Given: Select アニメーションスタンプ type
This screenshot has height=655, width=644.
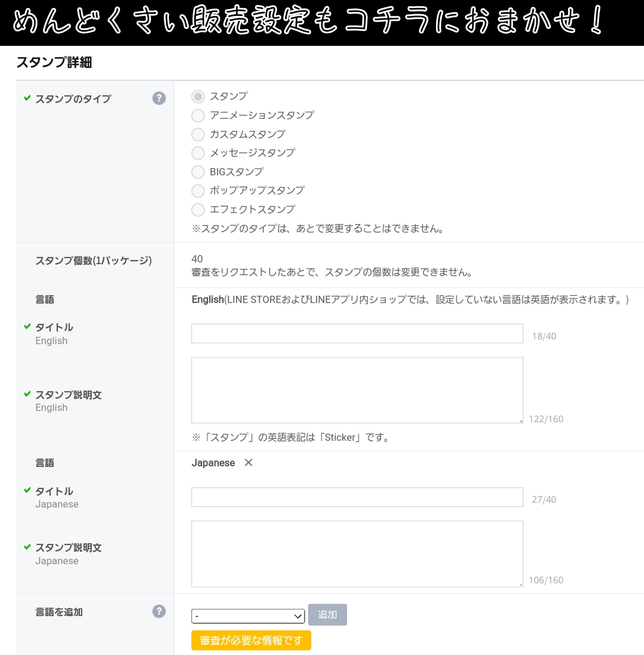Looking at the screenshot, I should [x=198, y=116].
